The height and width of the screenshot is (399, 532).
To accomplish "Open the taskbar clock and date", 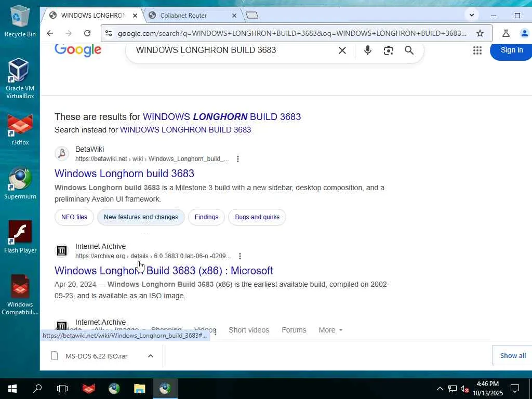I will (488, 389).
